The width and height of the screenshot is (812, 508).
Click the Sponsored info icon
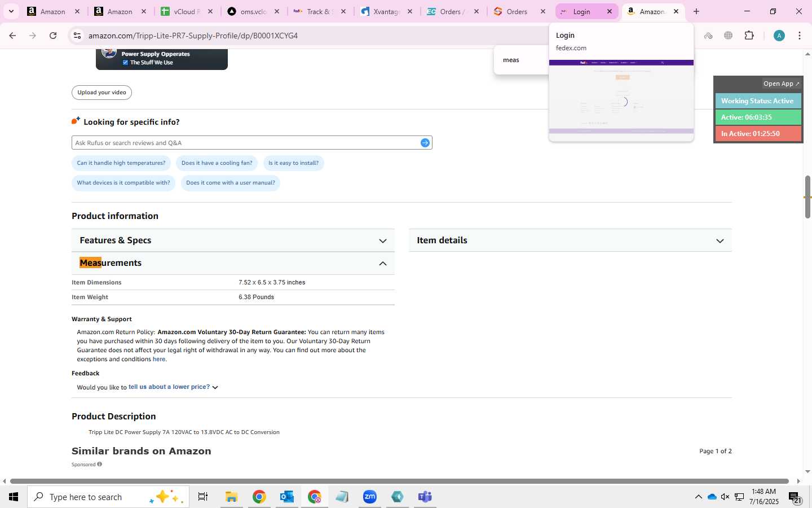pos(100,464)
